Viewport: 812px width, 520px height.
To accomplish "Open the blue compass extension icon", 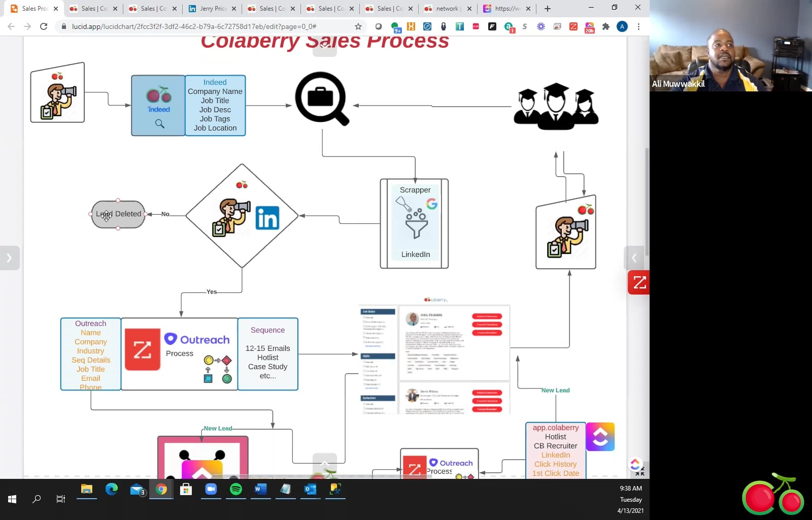I will (427, 26).
